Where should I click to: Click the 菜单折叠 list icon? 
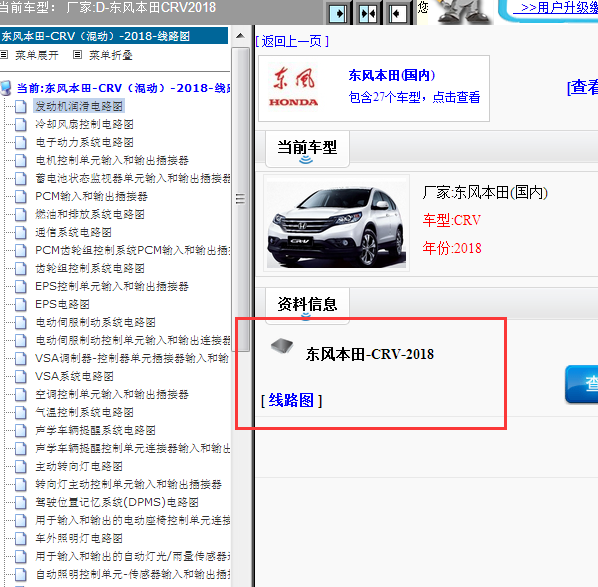click(77, 55)
